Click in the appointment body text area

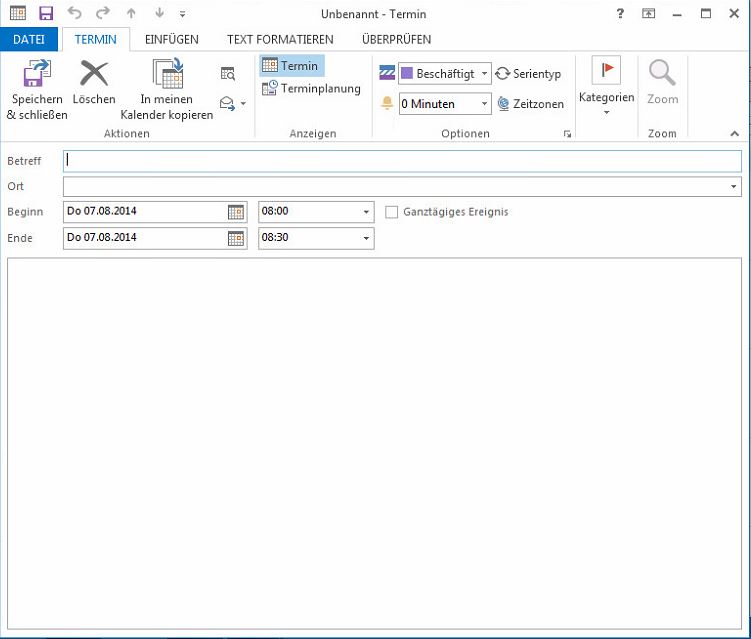pos(375,444)
